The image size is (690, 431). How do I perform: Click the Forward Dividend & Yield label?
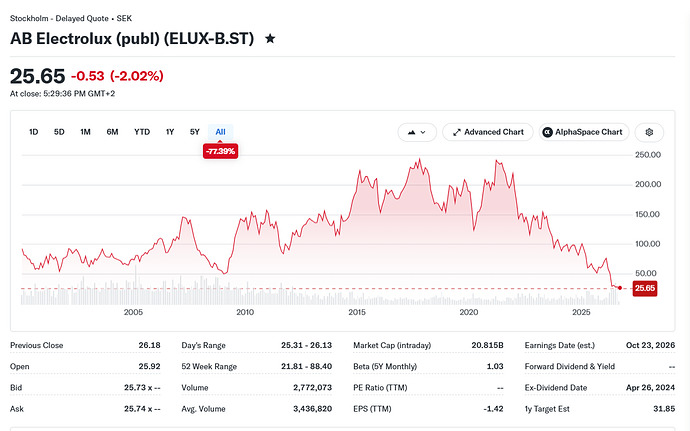pos(569,367)
